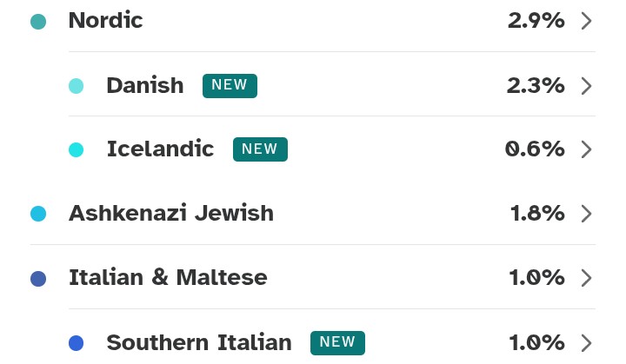Select the Danish ancestry label

coord(144,85)
